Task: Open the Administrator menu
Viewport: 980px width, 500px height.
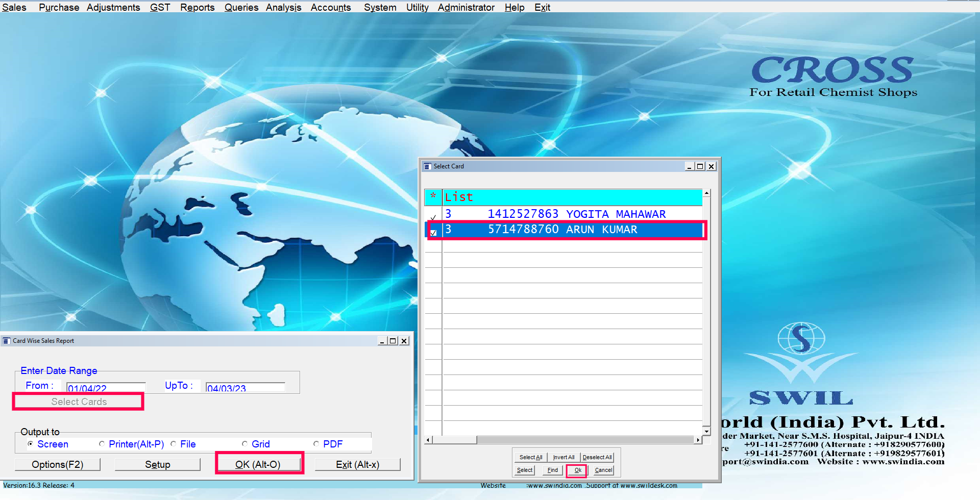Action: [466, 7]
